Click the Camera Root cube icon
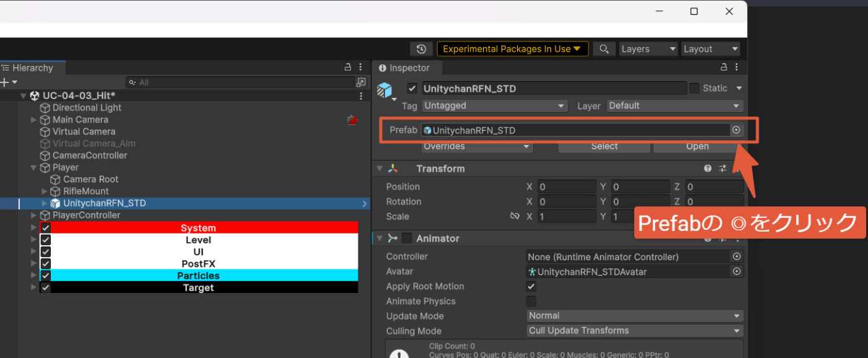Image resolution: width=868 pixels, height=358 pixels. [x=56, y=180]
